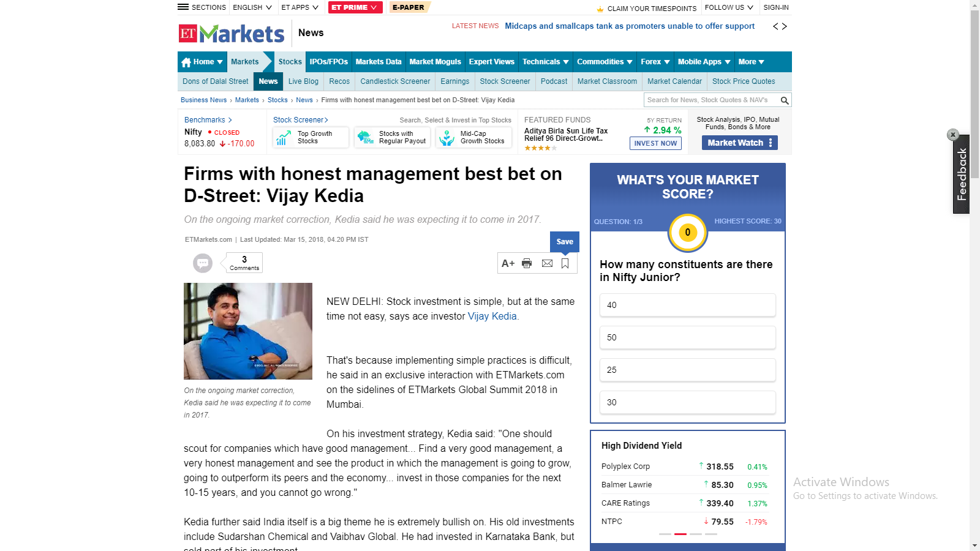Select quiz answer 50
This screenshot has width=980, height=551.
click(x=688, y=337)
